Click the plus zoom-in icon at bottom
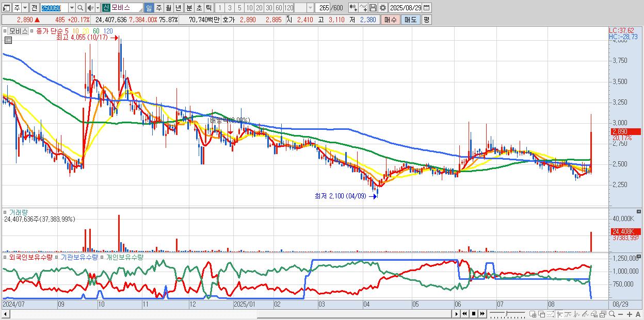644x320 pixels. point(630,314)
